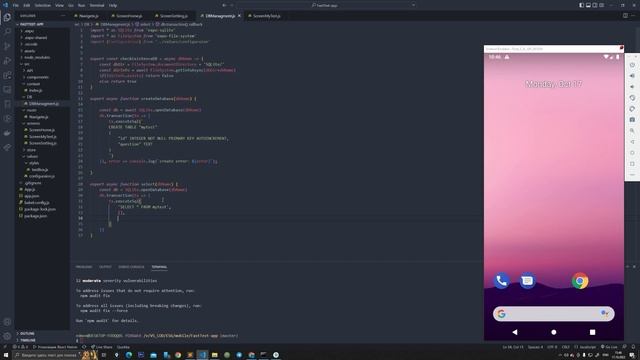640x360 pixels.
Task: Open the Docker icon in the activity bar
Action: click(x=7, y=133)
